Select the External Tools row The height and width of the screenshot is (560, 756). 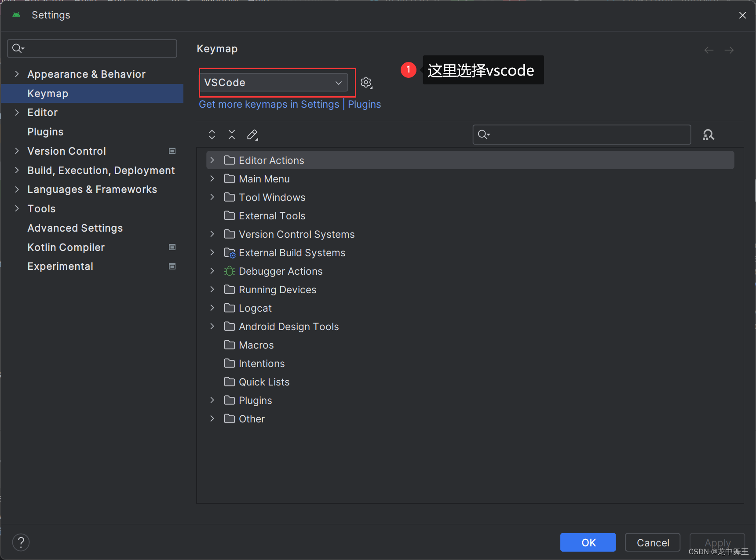point(470,215)
